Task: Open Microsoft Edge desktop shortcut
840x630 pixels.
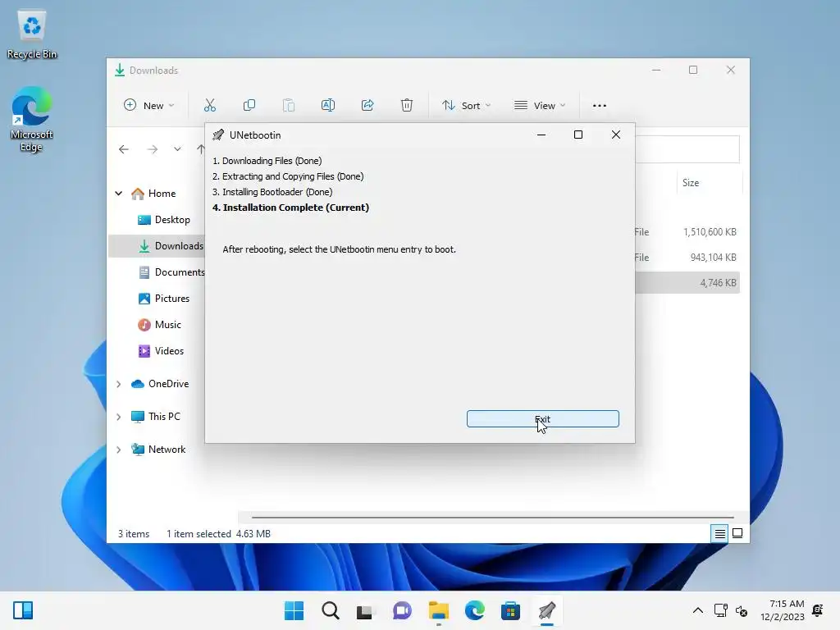Action: [32, 119]
